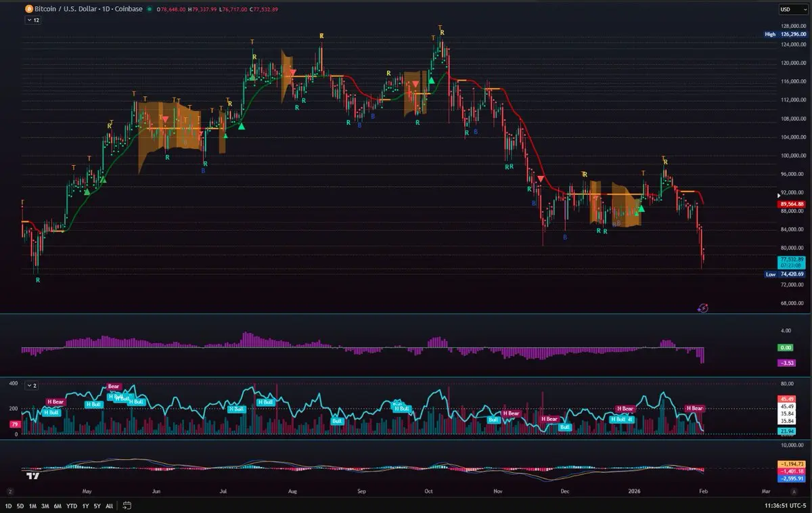Click the green 0.00 histogram value label
The image size is (812, 513).
(x=786, y=347)
